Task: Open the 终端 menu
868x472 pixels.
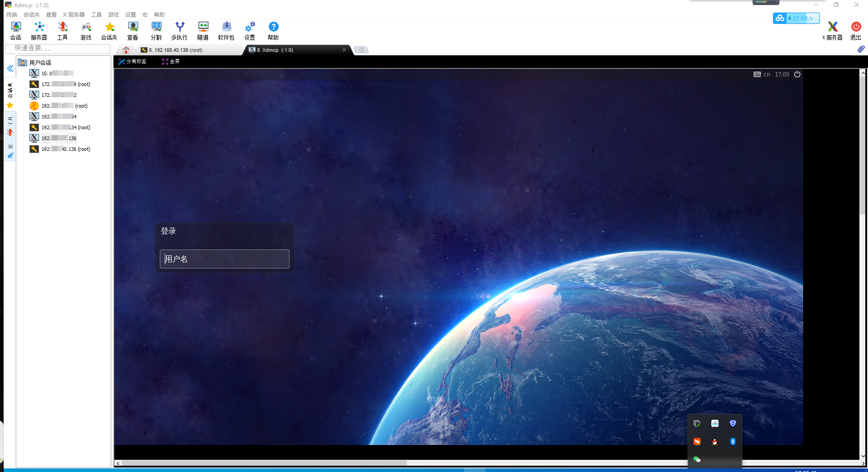Action: 12,14
